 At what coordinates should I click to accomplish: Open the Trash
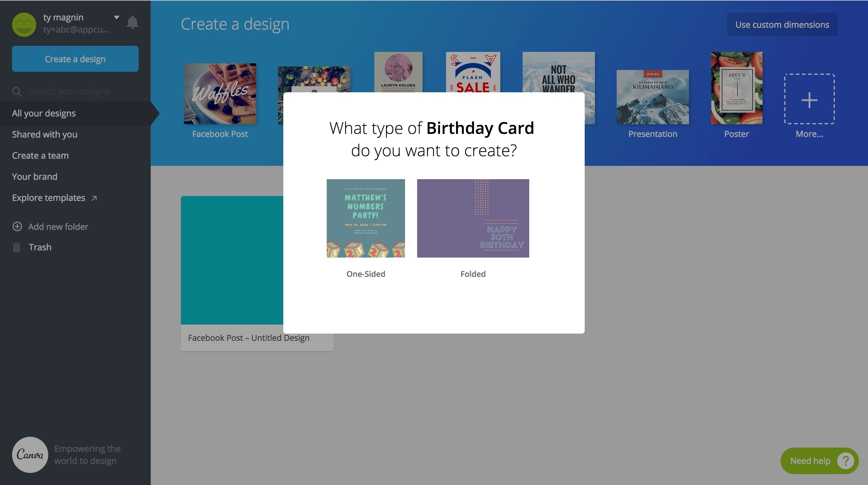[40, 247]
